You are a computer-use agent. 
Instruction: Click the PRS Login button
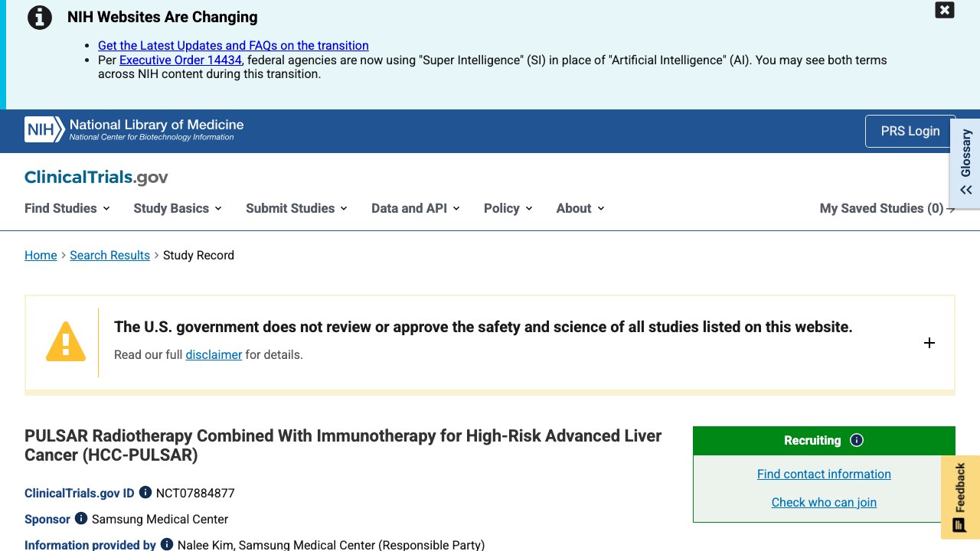[910, 131]
